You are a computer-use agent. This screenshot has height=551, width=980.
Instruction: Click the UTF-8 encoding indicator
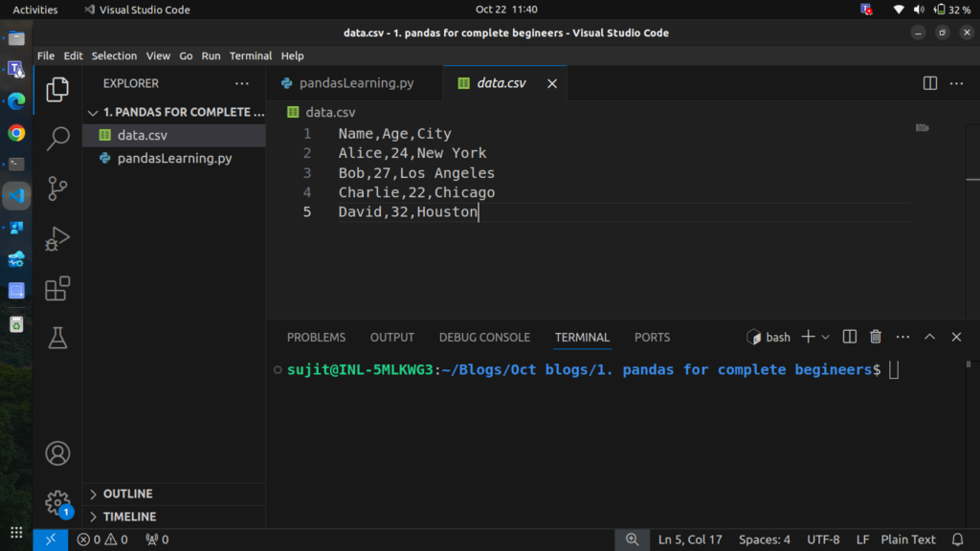[823, 540]
